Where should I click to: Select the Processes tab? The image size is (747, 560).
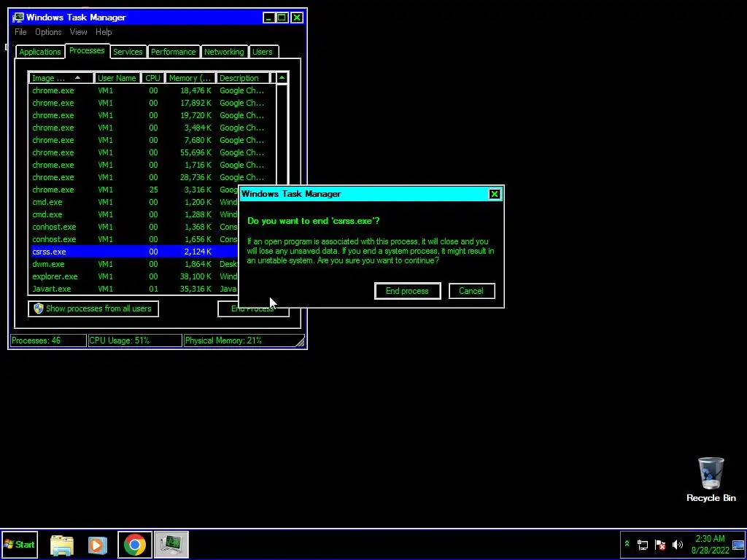pos(87,50)
